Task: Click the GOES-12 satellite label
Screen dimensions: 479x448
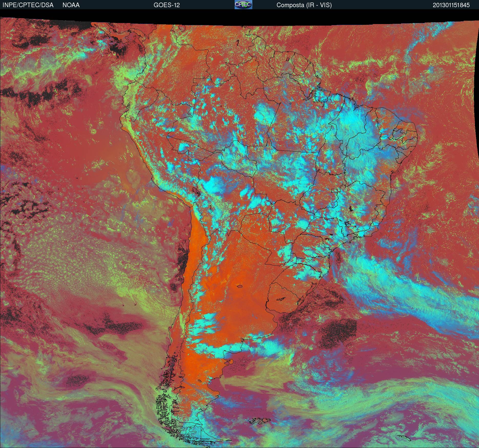Action: (166, 5)
